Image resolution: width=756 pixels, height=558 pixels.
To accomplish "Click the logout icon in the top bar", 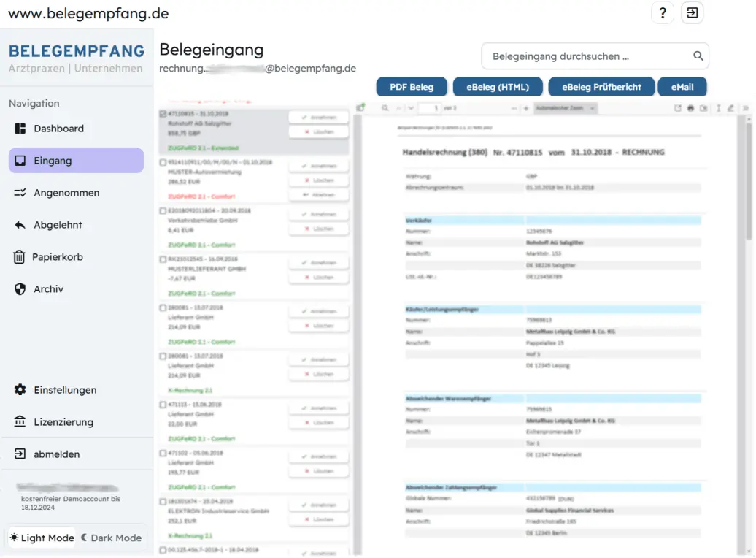I will (x=693, y=13).
